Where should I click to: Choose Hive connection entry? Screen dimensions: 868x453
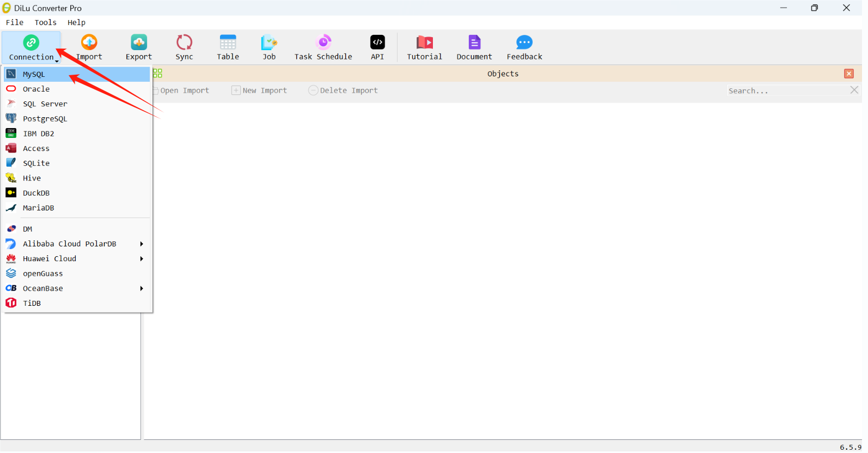tap(77, 178)
